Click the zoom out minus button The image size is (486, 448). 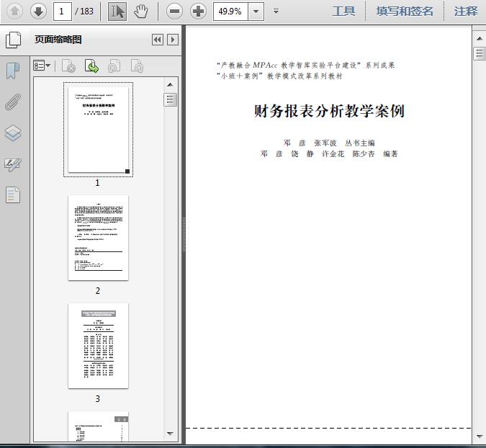[x=174, y=11]
